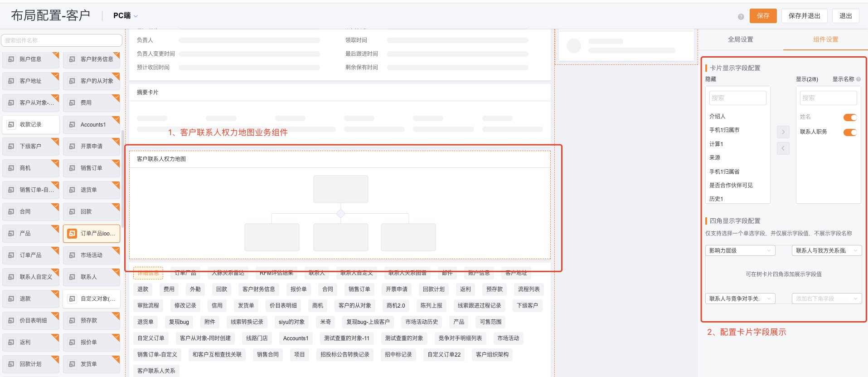The image size is (868, 377).
Task: Select the 招投标公告转换记录 tab chip
Action: [x=344, y=354]
